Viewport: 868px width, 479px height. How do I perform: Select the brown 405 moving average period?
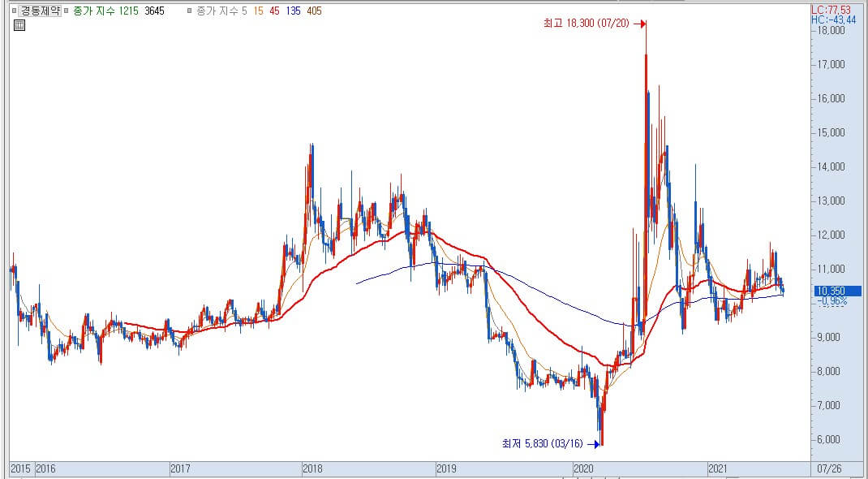314,11
